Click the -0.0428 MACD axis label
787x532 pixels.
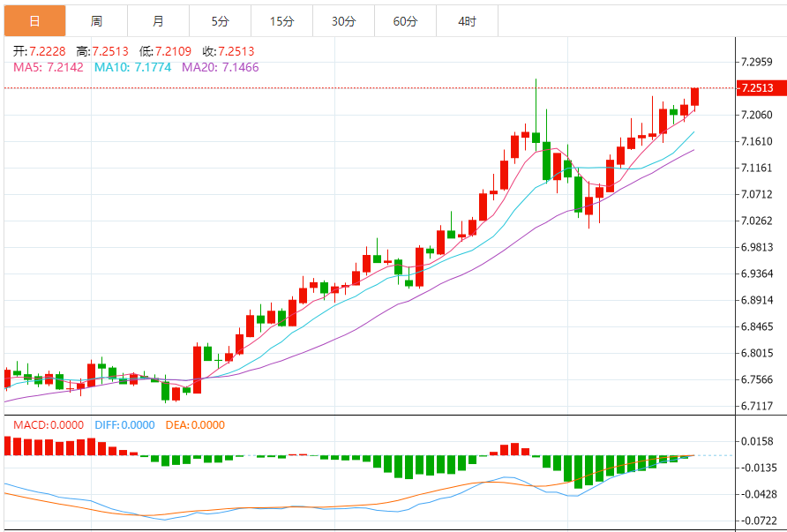click(757, 494)
